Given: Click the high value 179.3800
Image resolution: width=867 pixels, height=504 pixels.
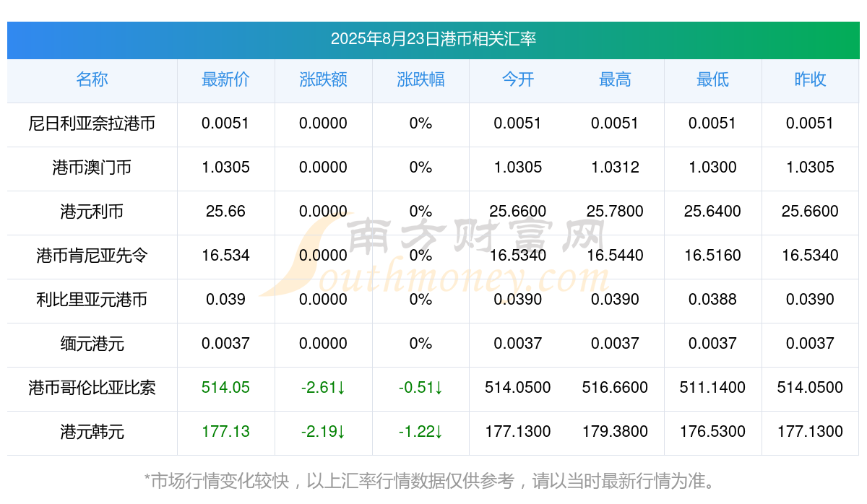Looking at the screenshot, I should [x=615, y=432].
